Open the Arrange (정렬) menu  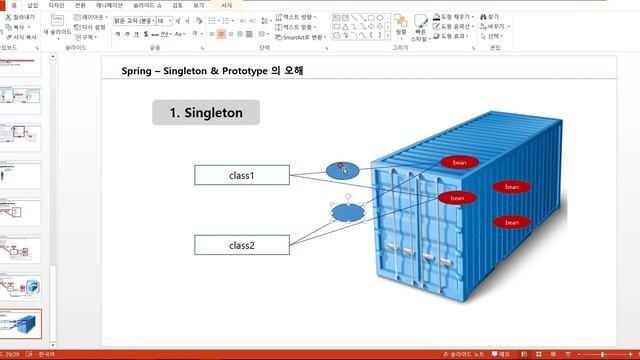click(401, 26)
